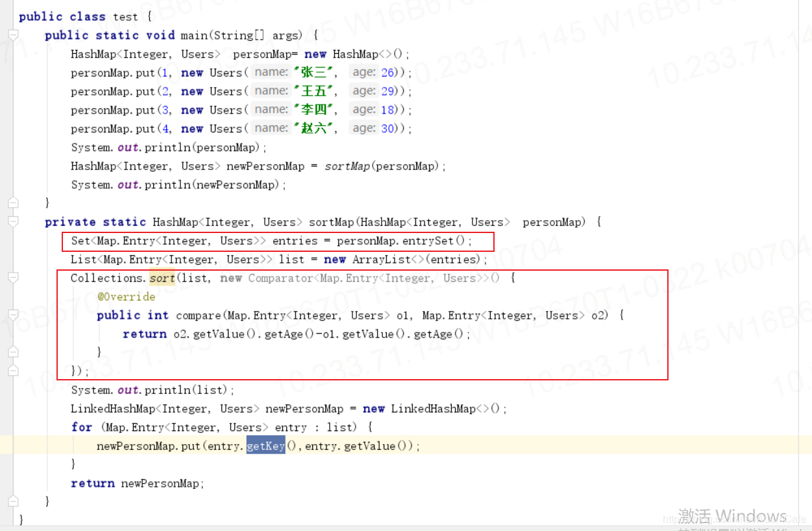Click the age value 29

click(388, 92)
